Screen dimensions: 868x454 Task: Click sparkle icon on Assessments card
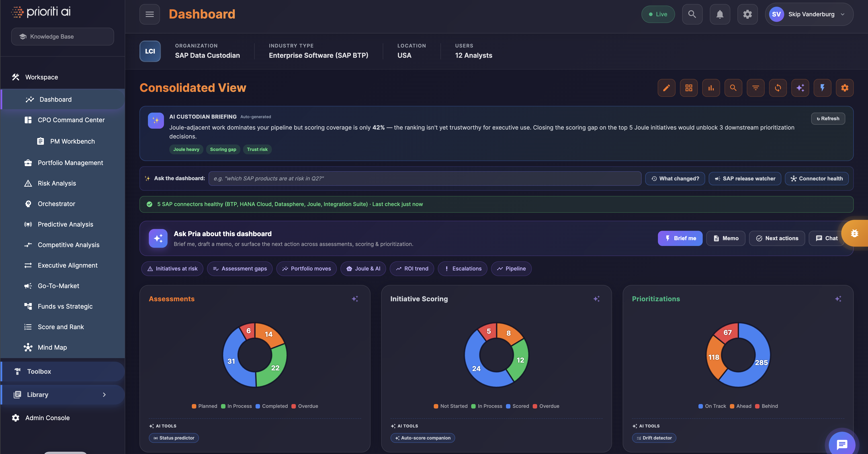click(x=355, y=299)
